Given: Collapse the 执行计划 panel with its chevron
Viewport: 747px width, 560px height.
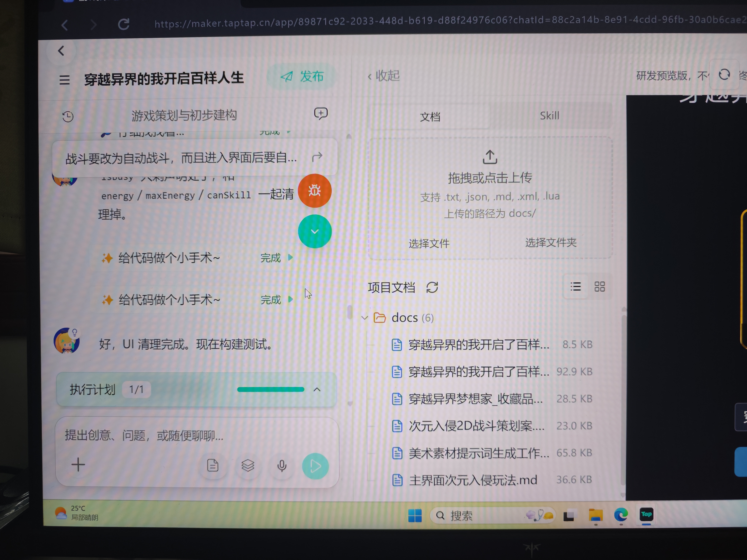Looking at the screenshot, I should (x=317, y=390).
